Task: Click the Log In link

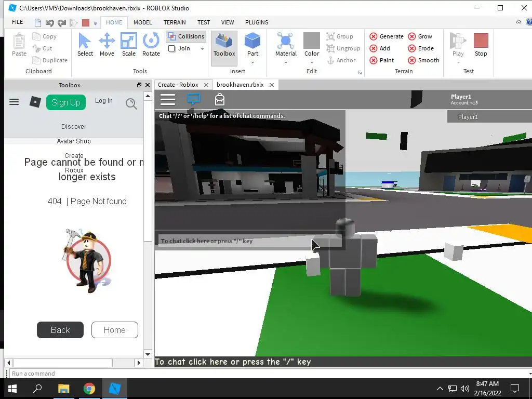Action: click(103, 101)
